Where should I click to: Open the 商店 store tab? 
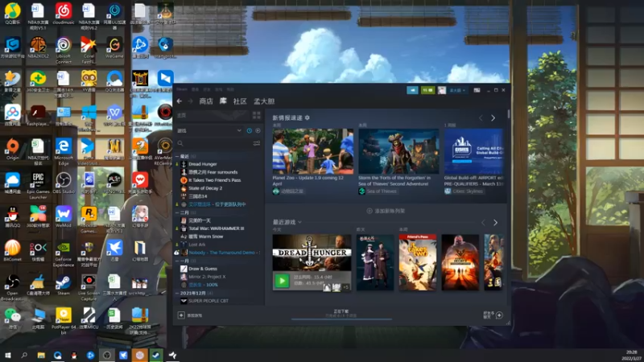[x=206, y=101]
